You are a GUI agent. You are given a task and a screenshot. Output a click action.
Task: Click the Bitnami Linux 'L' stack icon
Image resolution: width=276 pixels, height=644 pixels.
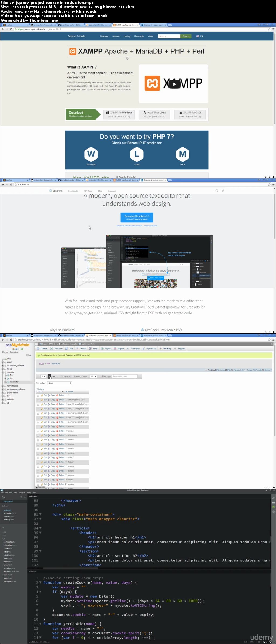(x=137, y=154)
